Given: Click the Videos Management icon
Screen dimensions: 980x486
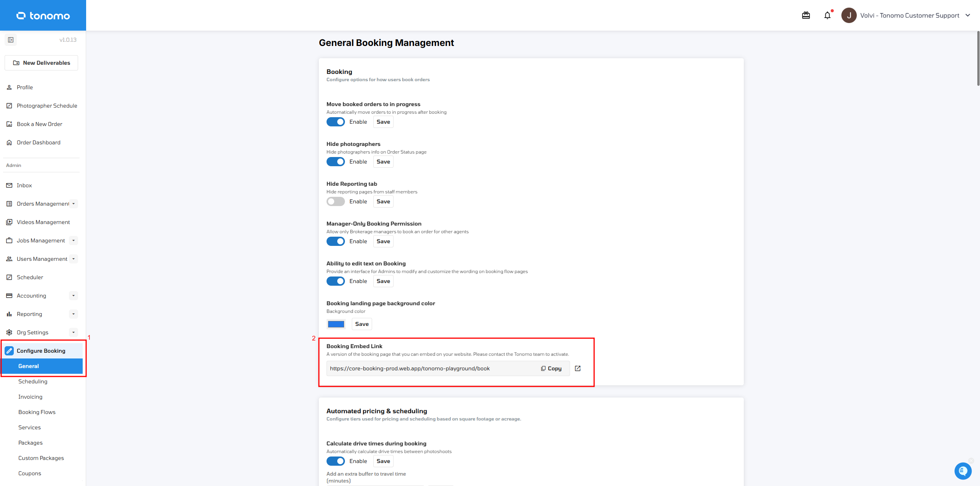Looking at the screenshot, I should coord(9,222).
